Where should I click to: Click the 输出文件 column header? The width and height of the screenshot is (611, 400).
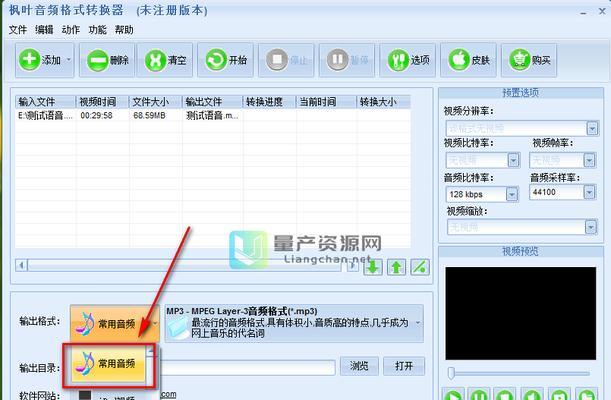pos(212,102)
